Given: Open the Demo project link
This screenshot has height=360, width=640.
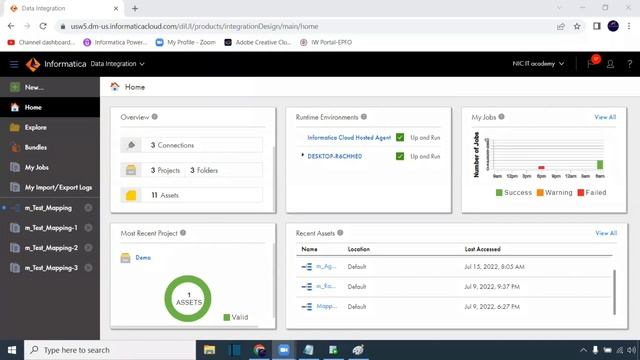Looking at the screenshot, I should pos(143,258).
